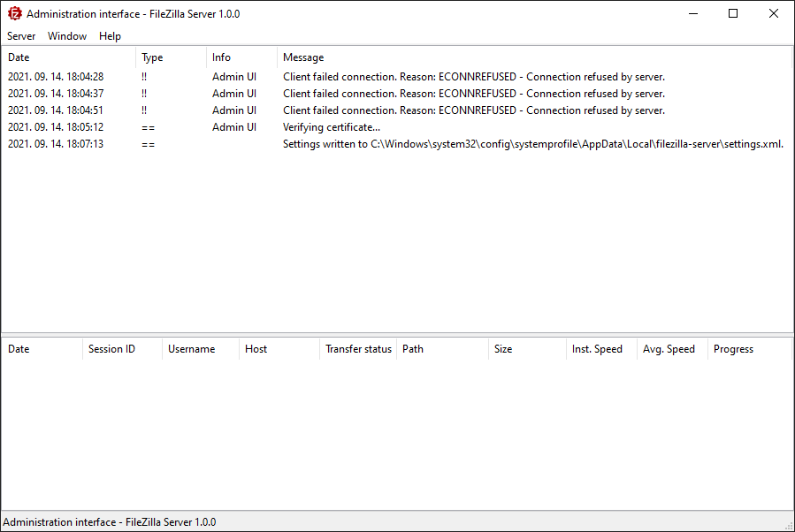
Task: Sort log by Type column header
Action: click(x=172, y=57)
